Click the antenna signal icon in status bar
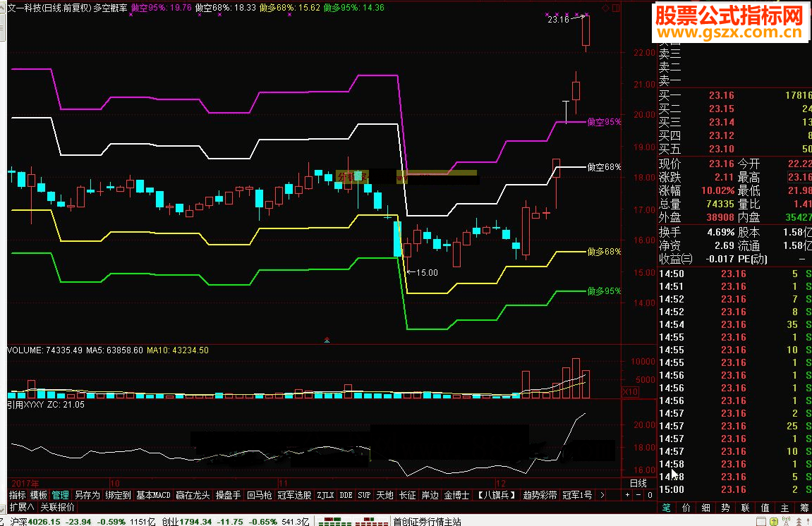This screenshot has height=526, width=812. point(786,521)
